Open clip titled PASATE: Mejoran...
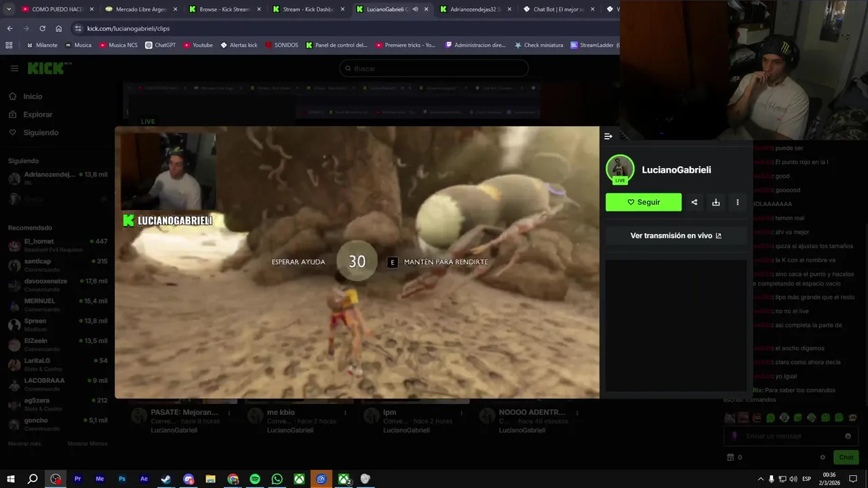Viewport: 868px width, 488px height. (x=184, y=412)
